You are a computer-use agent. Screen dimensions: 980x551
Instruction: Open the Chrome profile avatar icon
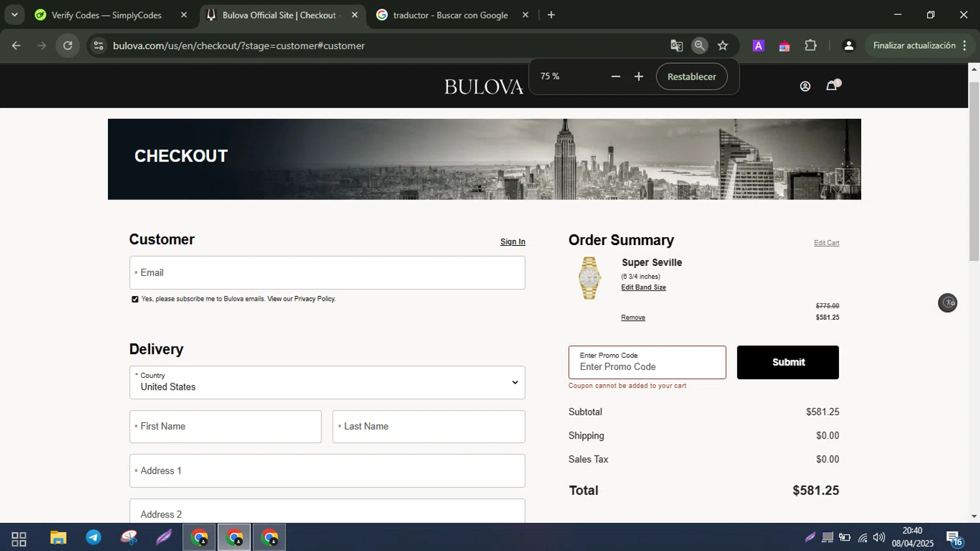pos(849,46)
